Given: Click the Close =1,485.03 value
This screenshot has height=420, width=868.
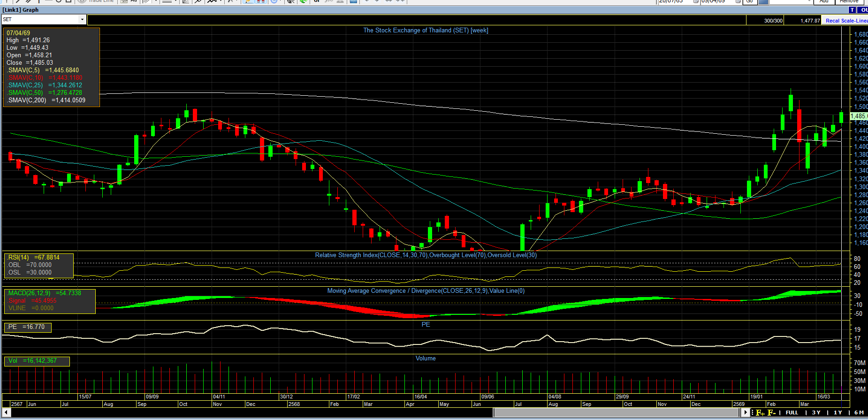Looking at the screenshot, I should point(30,63).
